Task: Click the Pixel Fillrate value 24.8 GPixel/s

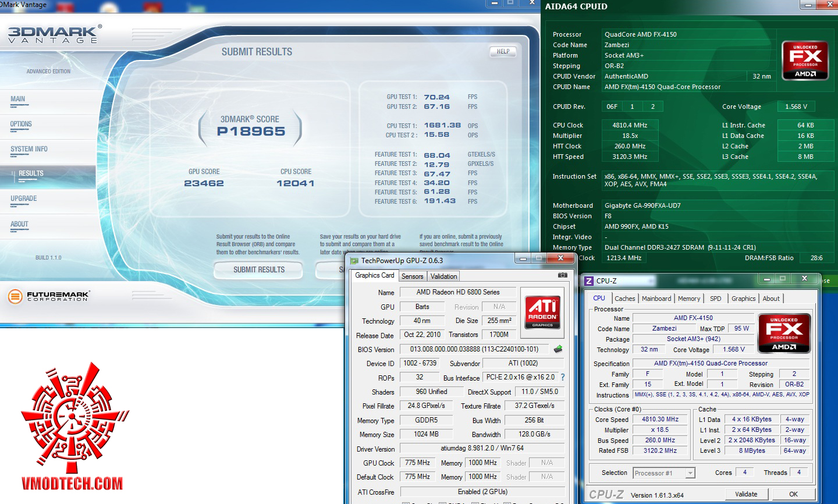Action: 427,406
